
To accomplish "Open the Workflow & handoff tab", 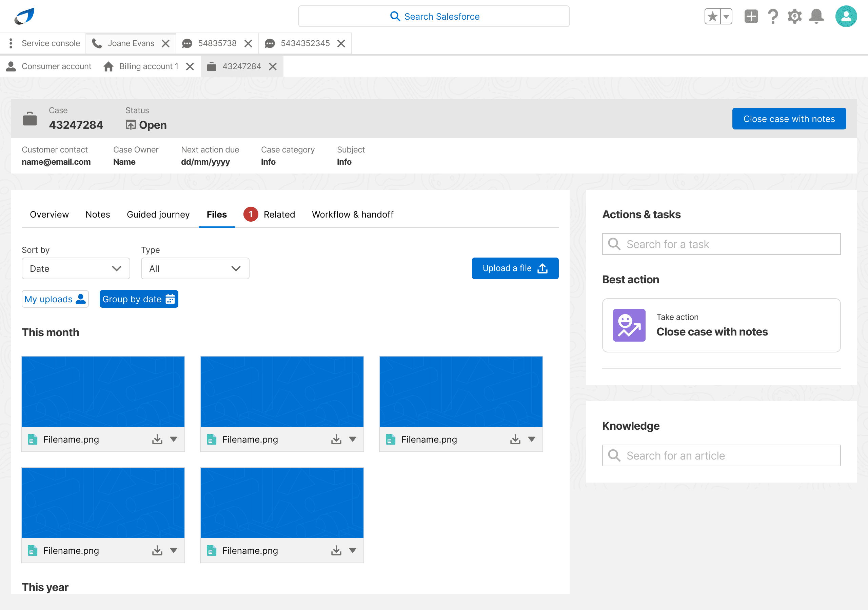I will (352, 214).
